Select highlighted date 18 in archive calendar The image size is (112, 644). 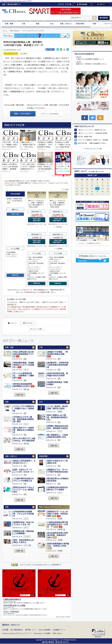[x=97, y=189]
